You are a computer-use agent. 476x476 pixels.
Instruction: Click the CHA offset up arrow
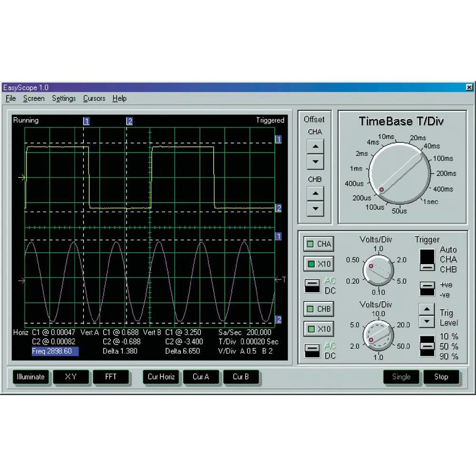315,146
